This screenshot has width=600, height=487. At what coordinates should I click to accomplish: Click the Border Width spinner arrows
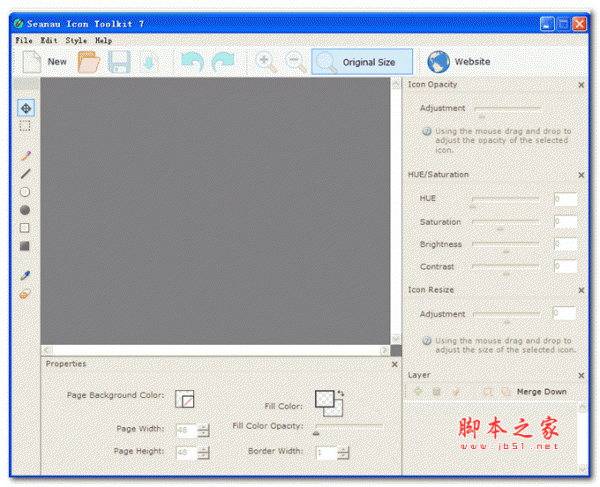pyautogui.click(x=343, y=453)
